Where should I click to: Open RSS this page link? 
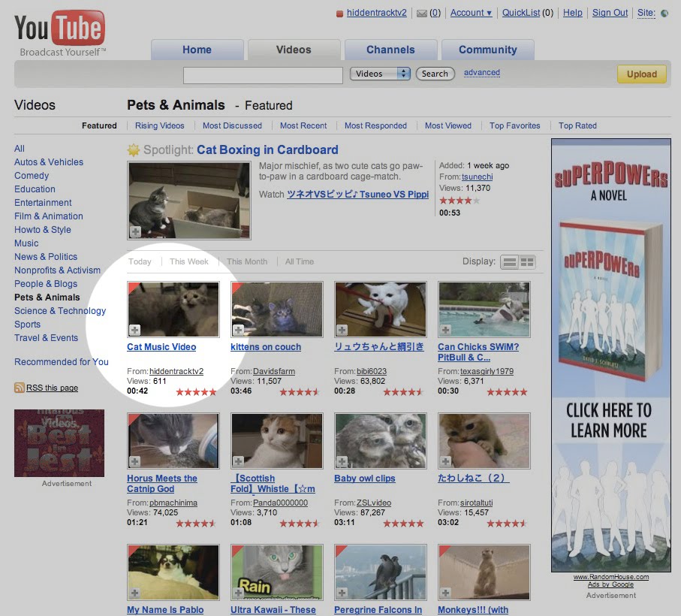tap(52, 388)
